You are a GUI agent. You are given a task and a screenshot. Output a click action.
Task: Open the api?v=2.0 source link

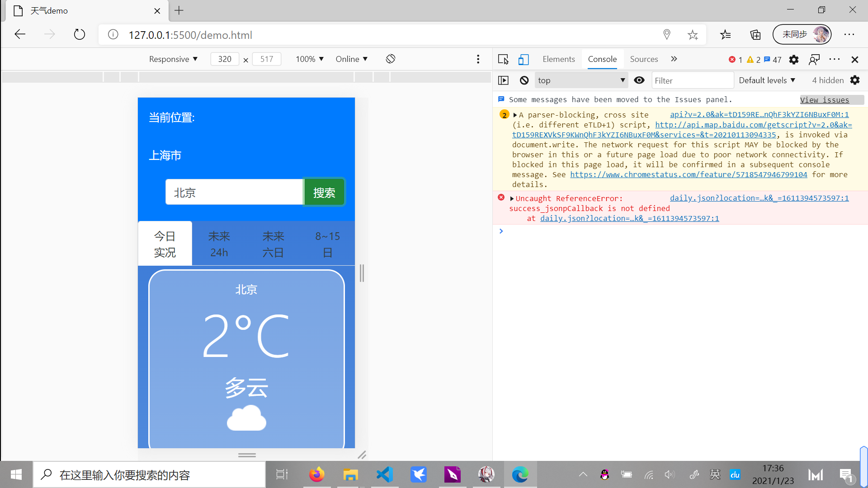pyautogui.click(x=759, y=115)
